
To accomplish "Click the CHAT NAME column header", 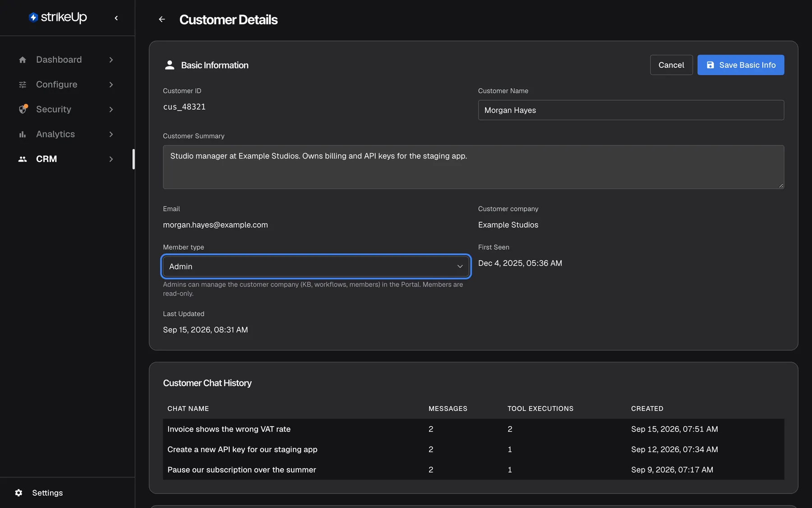I will click(188, 409).
